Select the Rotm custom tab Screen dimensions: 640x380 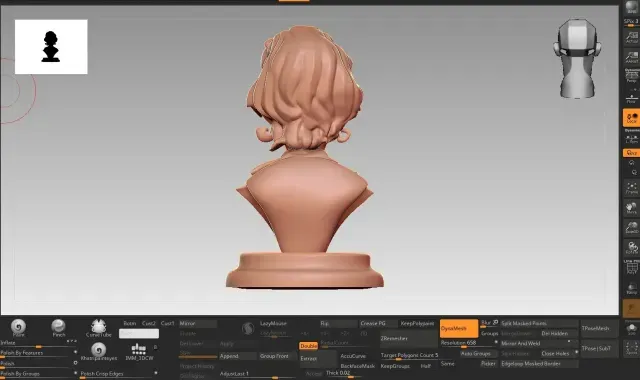(129, 323)
